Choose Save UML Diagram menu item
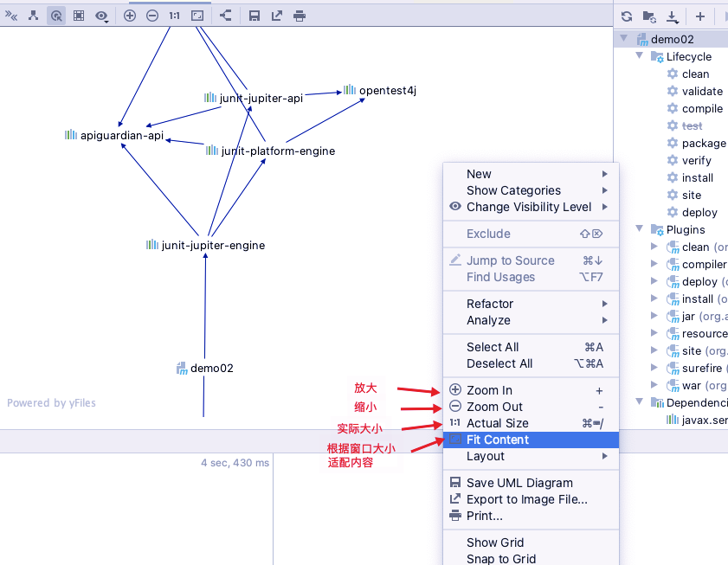The height and width of the screenshot is (565, 728). 532,483
